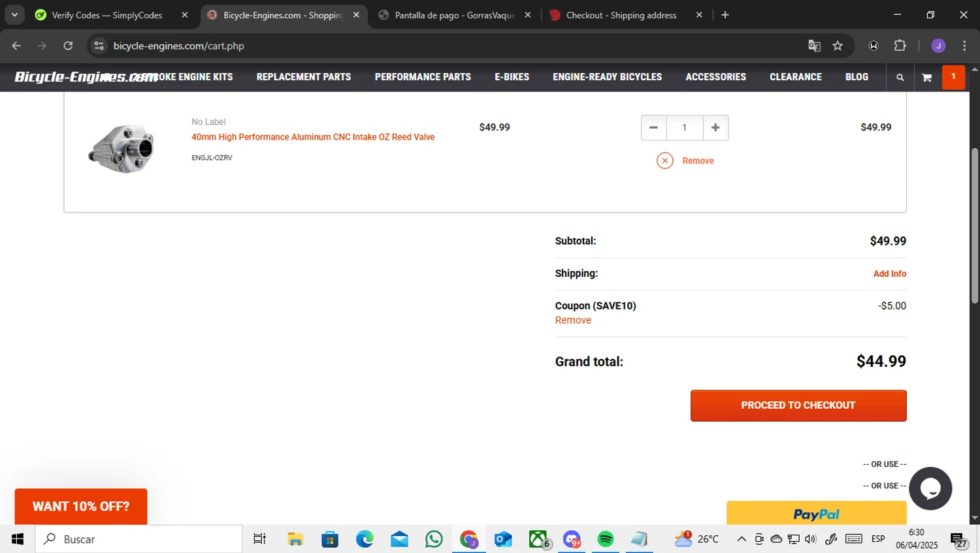Bookmark this page with the star
The height and width of the screenshot is (553, 980).
[x=838, y=46]
